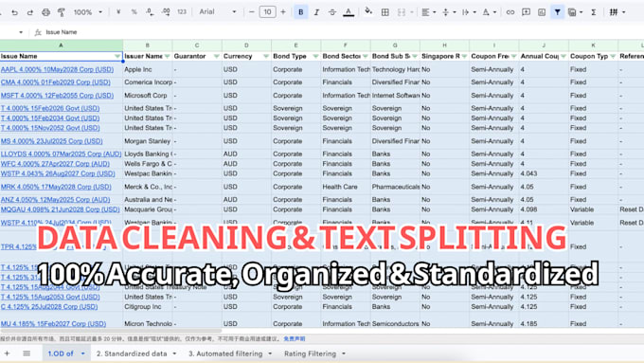The image size is (644, 363).
Task: Click the insert link icon
Action: [x=510, y=12]
